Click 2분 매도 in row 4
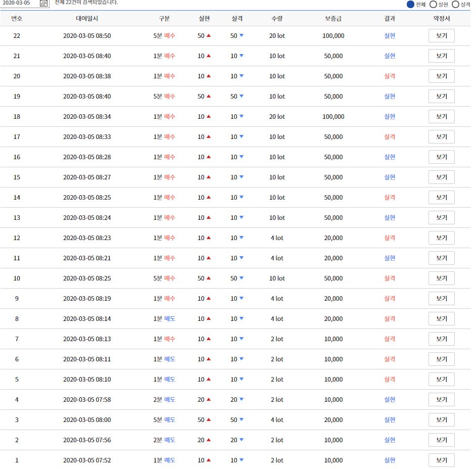 (164, 399)
